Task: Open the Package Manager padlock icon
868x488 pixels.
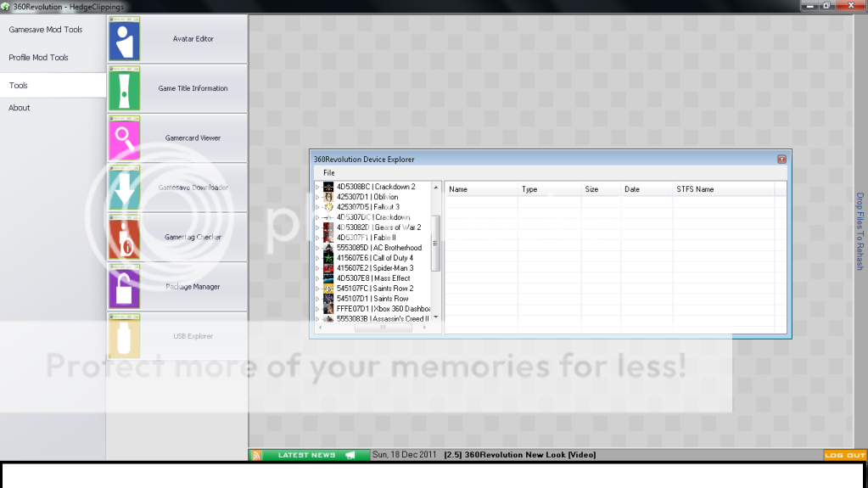Action: click(124, 287)
